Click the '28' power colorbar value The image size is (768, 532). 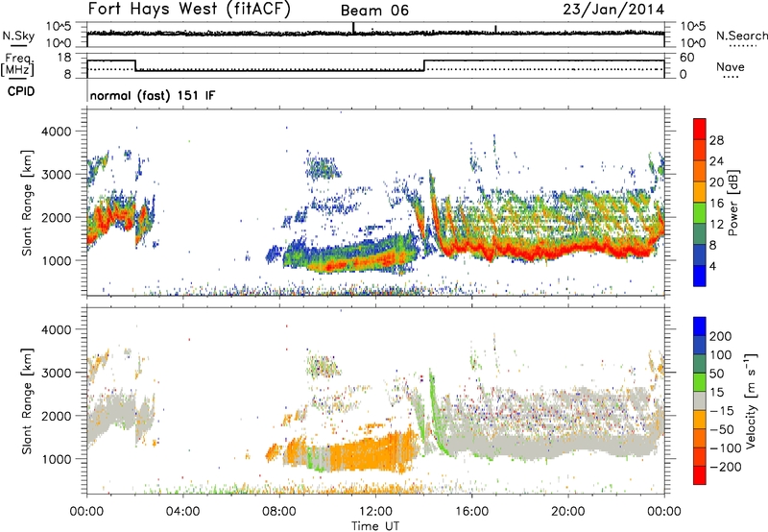pyautogui.click(x=716, y=140)
